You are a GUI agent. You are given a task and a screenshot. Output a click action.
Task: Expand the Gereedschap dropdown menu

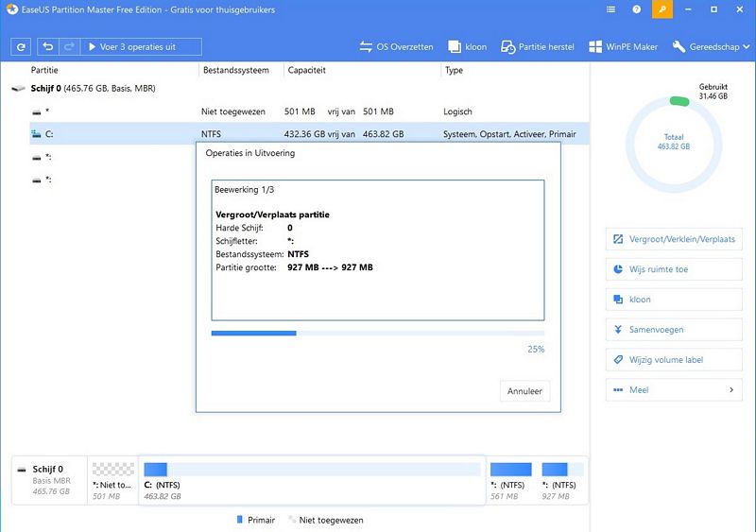coord(712,47)
